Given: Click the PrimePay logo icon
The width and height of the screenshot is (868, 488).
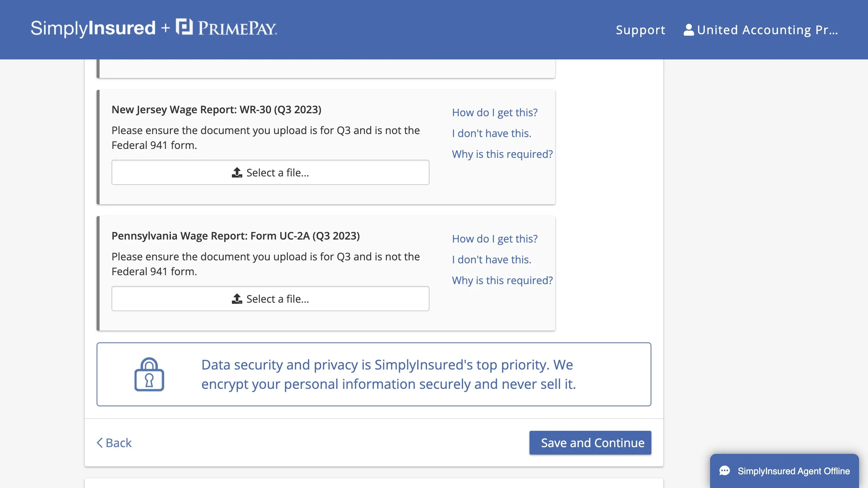Looking at the screenshot, I should tap(184, 26).
